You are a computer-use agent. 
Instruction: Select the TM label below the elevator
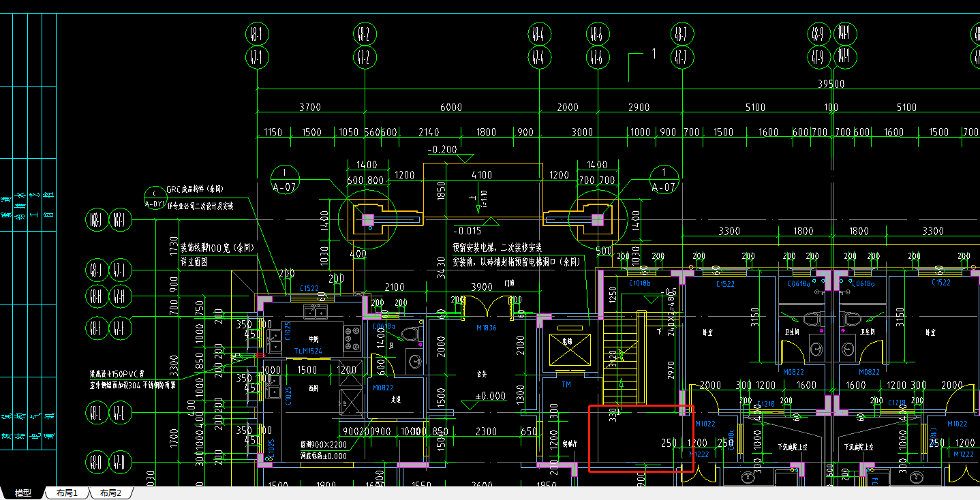click(566, 385)
